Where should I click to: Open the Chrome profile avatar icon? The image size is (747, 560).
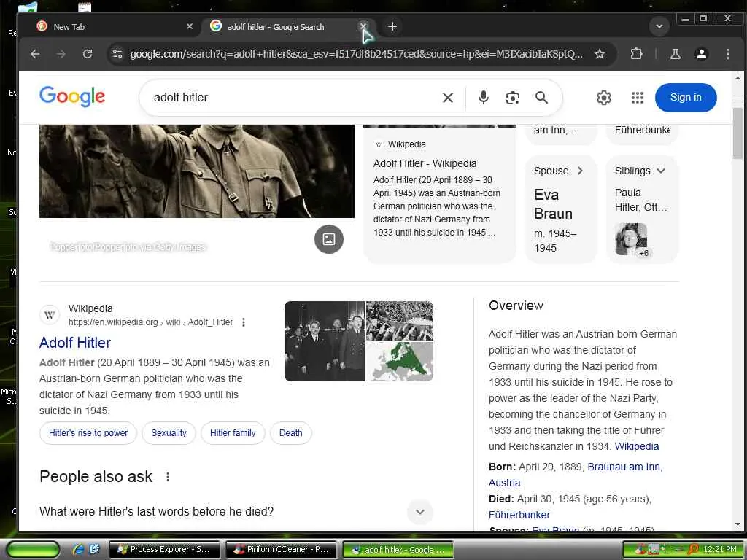[702, 54]
